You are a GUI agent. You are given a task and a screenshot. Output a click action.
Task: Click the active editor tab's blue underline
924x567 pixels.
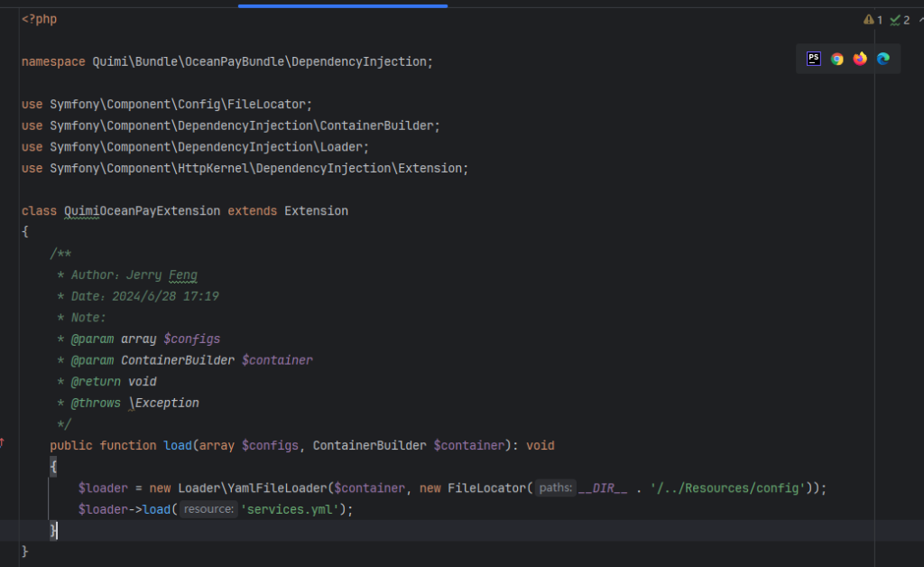[343, 5]
